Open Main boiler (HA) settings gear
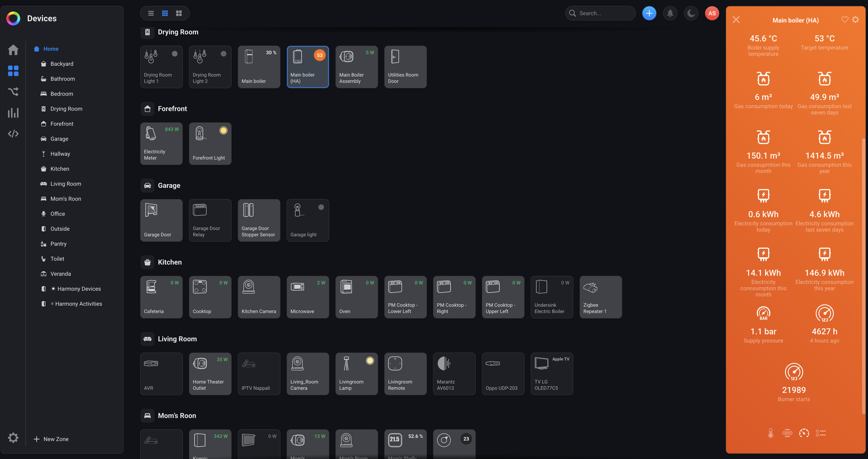The image size is (868, 459). point(855,20)
